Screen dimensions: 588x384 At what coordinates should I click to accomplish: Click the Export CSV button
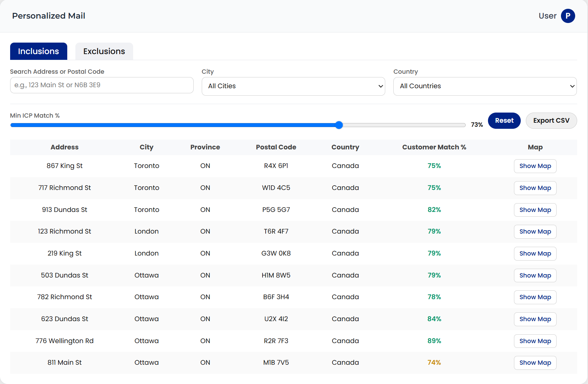[551, 121]
